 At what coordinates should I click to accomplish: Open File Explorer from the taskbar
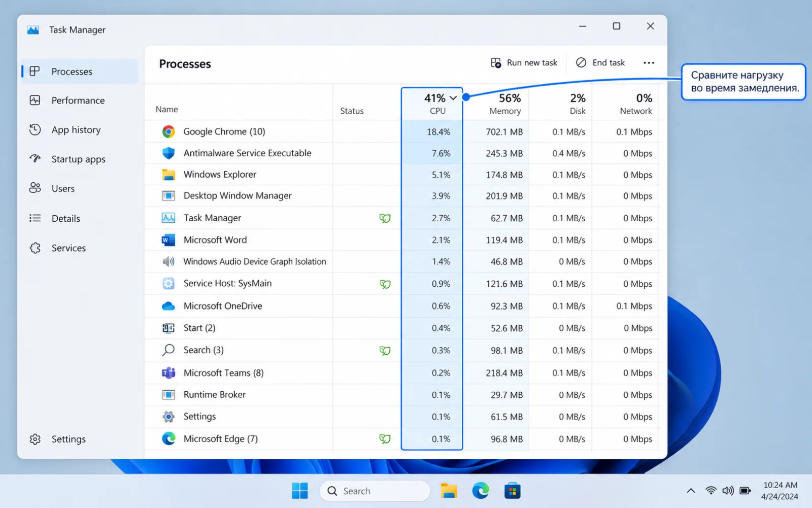(449, 491)
